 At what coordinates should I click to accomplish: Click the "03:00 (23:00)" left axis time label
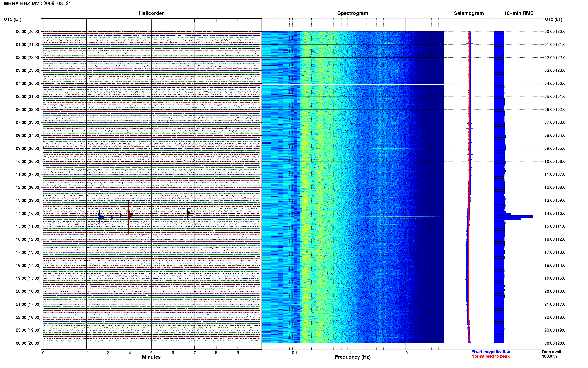coord(28,70)
